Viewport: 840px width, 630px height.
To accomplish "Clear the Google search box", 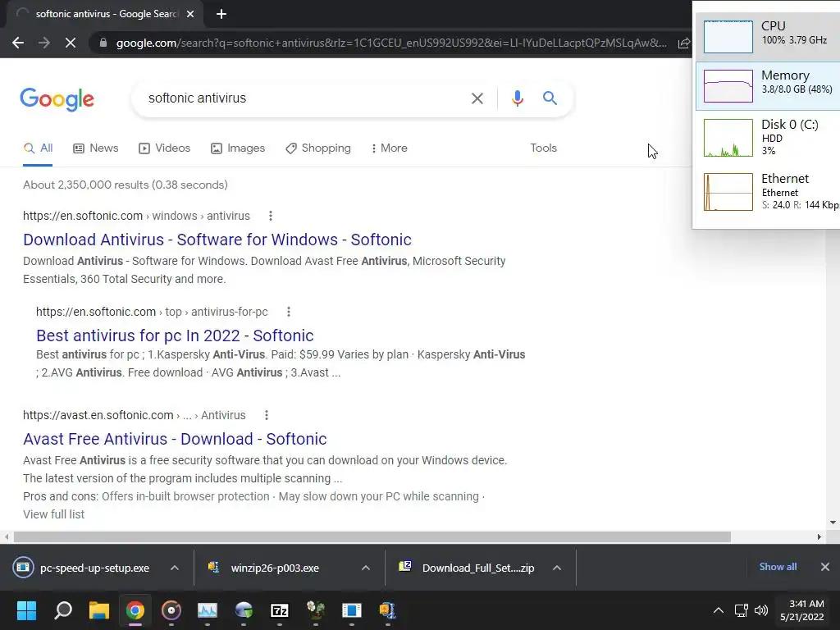I will tap(477, 98).
